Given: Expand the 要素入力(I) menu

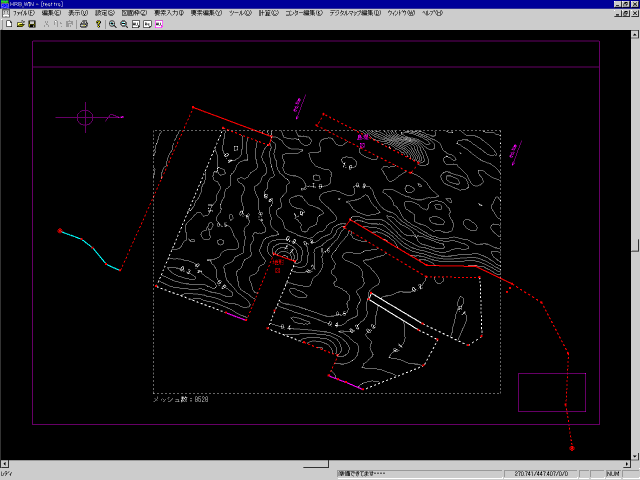Looking at the screenshot, I should pyautogui.click(x=167, y=13).
